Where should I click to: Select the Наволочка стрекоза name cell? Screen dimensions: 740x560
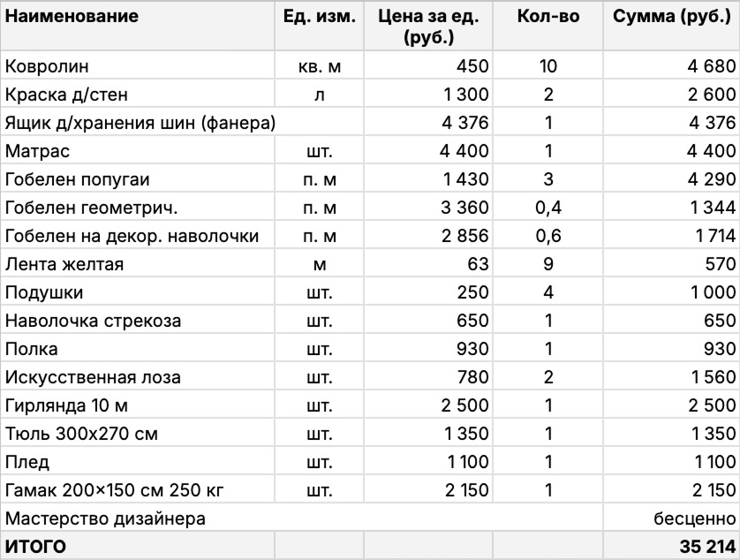tap(93, 321)
